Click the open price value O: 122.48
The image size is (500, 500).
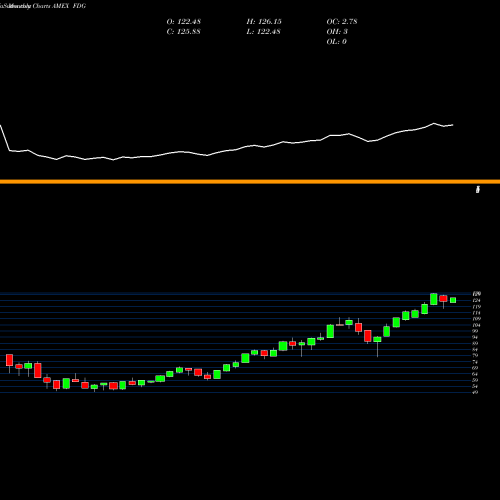[184, 22]
